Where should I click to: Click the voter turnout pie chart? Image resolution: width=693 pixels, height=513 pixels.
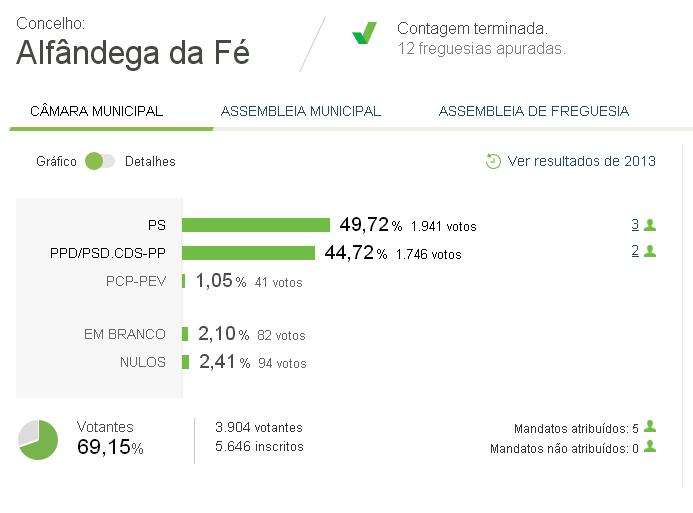click(x=38, y=440)
